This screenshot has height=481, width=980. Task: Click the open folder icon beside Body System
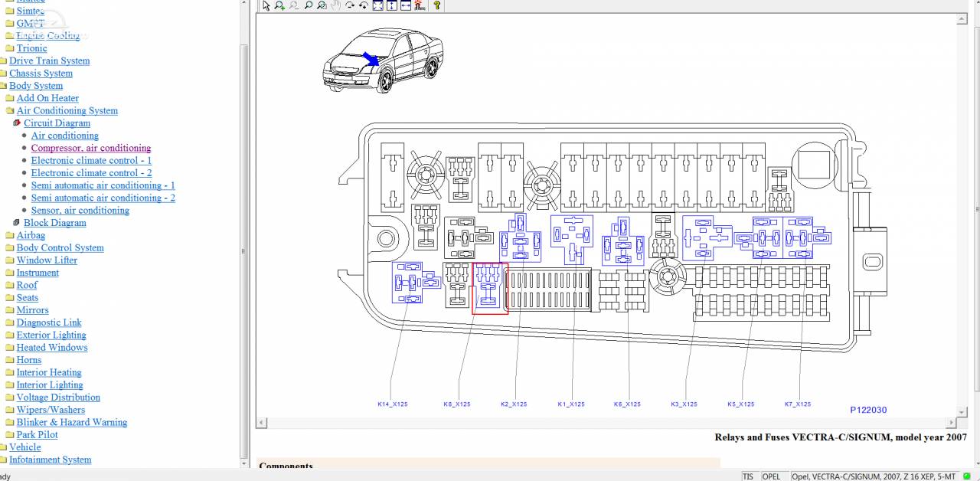coord(3,86)
